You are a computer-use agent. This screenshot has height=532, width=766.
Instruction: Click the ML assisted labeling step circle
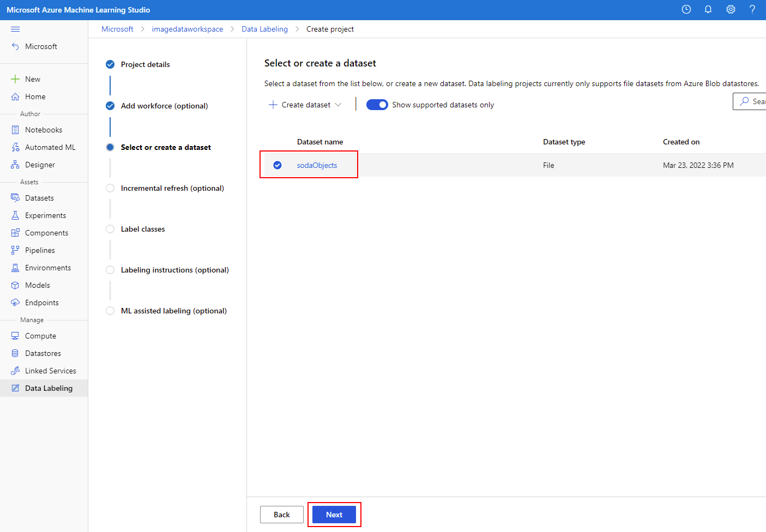(110, 311)
